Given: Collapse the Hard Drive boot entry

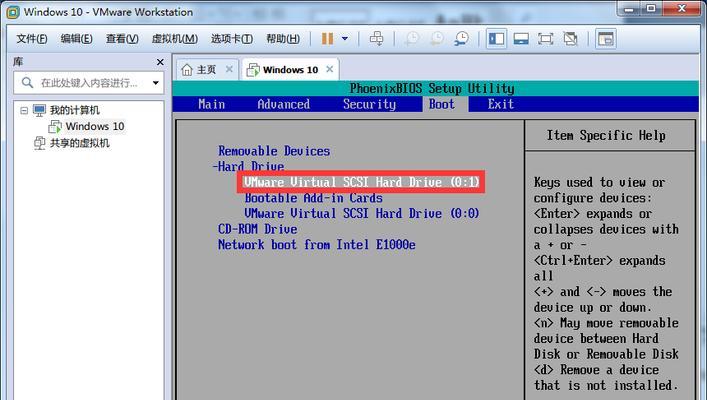Looking at the screenshot, I should click(248, 166).
